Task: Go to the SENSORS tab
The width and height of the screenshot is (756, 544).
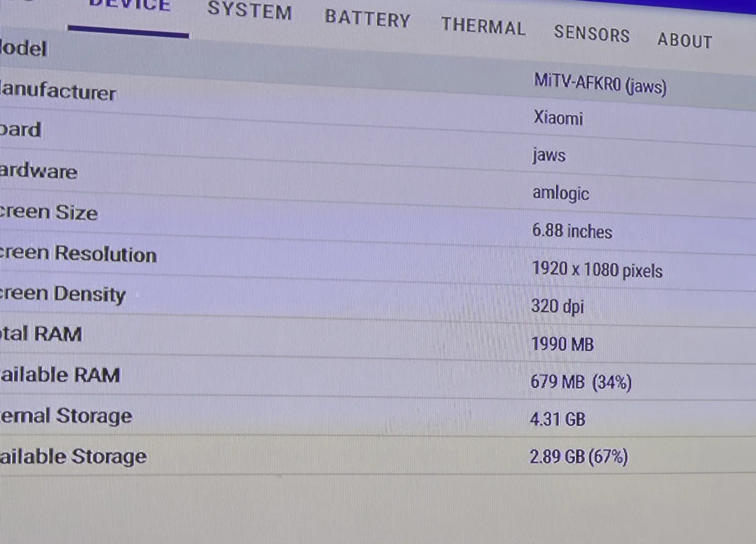Action: pyautogui.click(x=592, y=34)
